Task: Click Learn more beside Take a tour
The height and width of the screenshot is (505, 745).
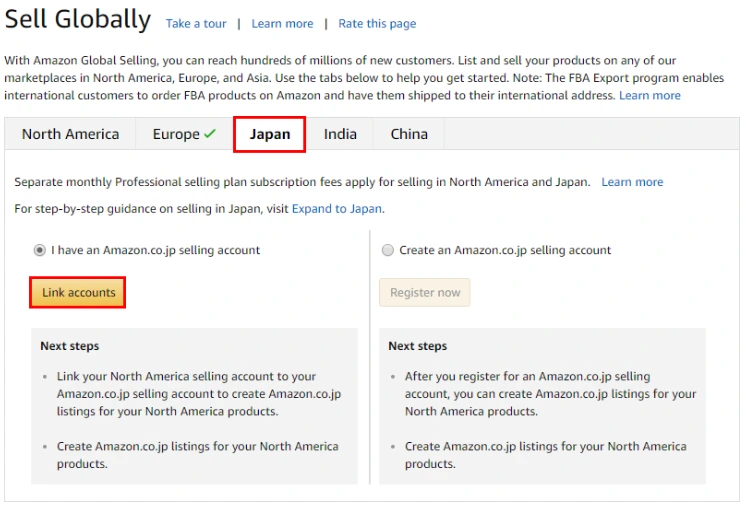Action: coord(282,24)
